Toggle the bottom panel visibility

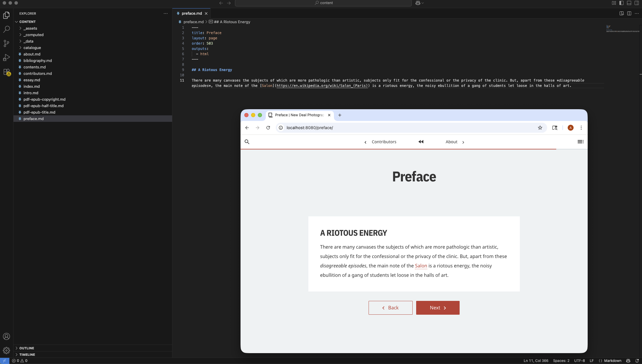tap(629, 3)
